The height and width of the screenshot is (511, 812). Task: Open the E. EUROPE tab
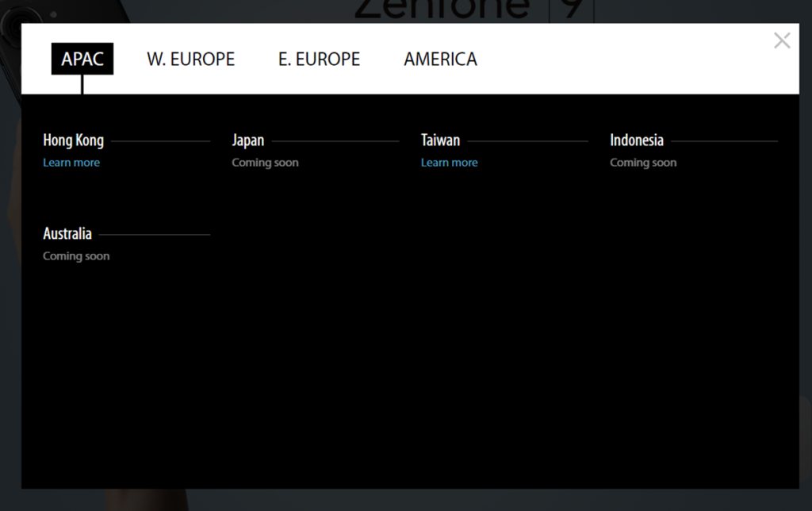click(x=319, y=59)
